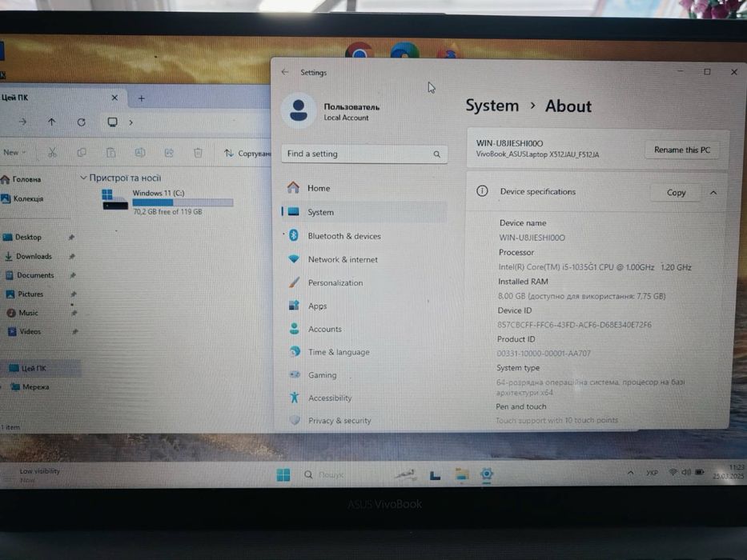Image resolution: width=747 pixels, height=560 pixels.
Task: Select System in Settings sidebar
Action: tap(365, 212)
